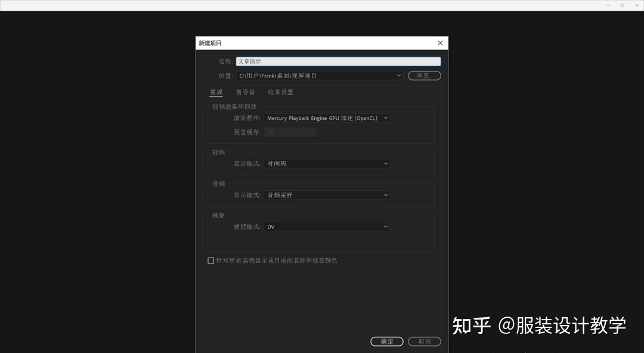Maximize the Premiere Pro window
The height and width of the screenshot is (353, 644).
pyautogui.click(x=622, y=5)
